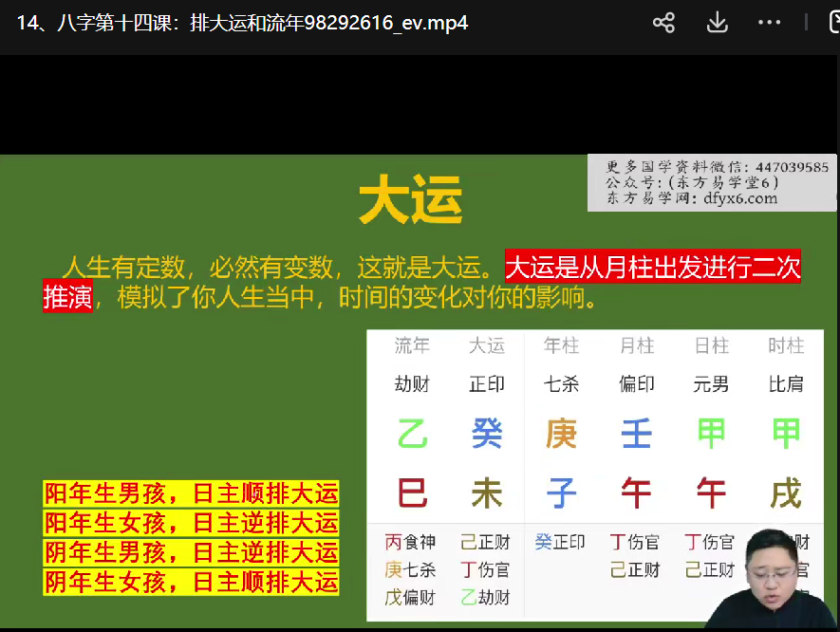Click the orange 庚 character
Viewport: 840px width, 632px height.
pos(562,434)
